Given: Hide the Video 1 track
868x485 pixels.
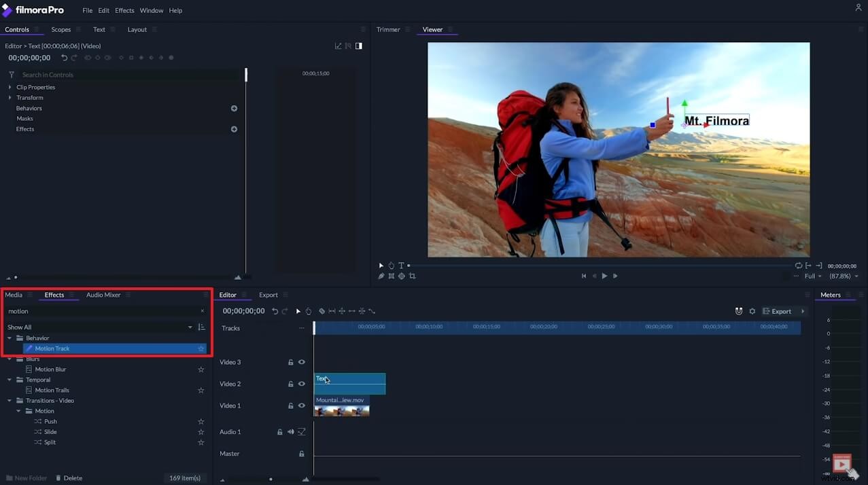Looking at the screenshot, I should (x=301, y=406).
